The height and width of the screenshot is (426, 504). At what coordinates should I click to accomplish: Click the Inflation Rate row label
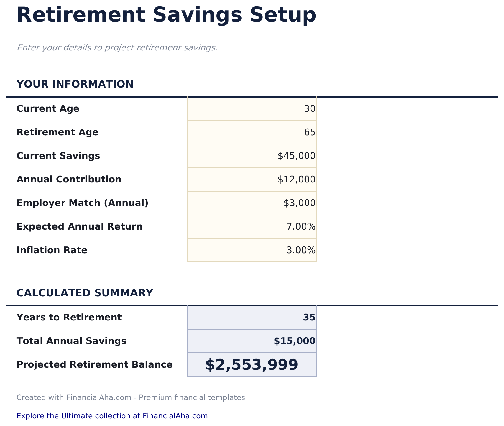pos(52,250)
